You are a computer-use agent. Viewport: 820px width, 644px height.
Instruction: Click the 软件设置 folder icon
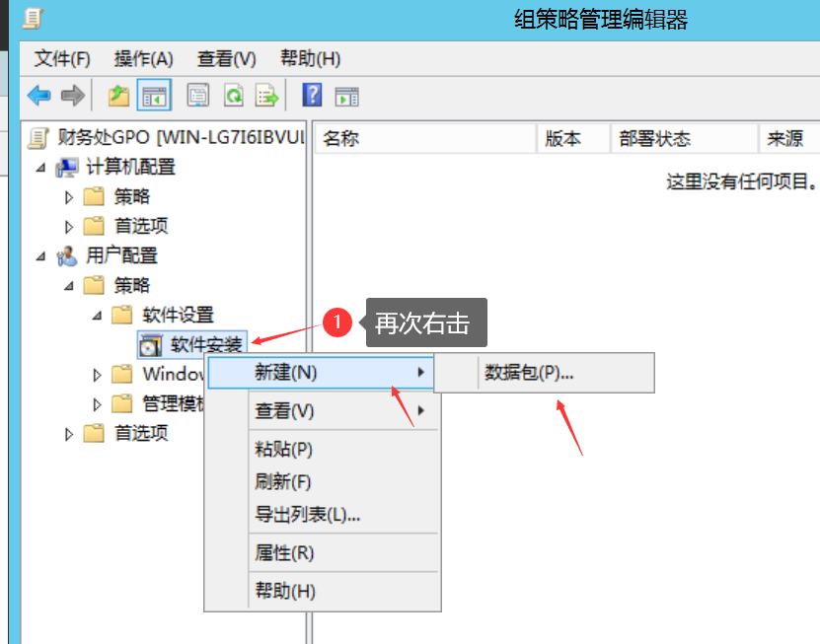pos(122,316)
